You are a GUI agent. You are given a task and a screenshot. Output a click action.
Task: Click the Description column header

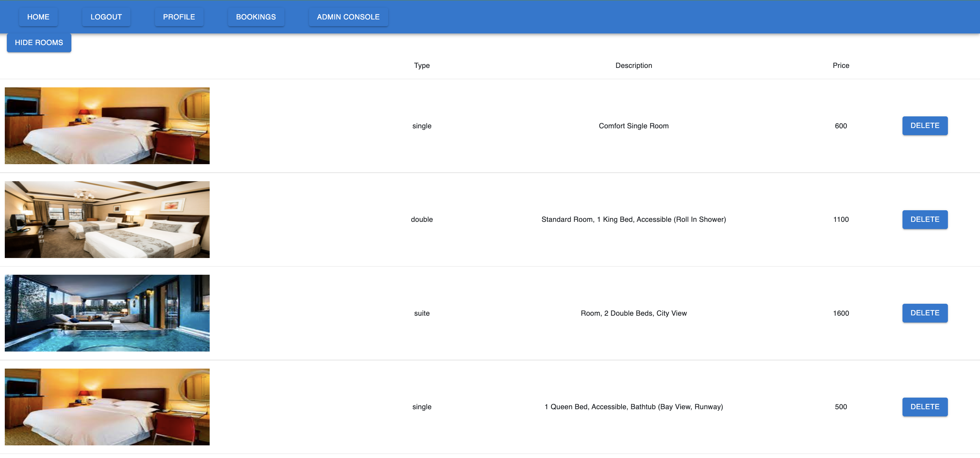(633, 65)
